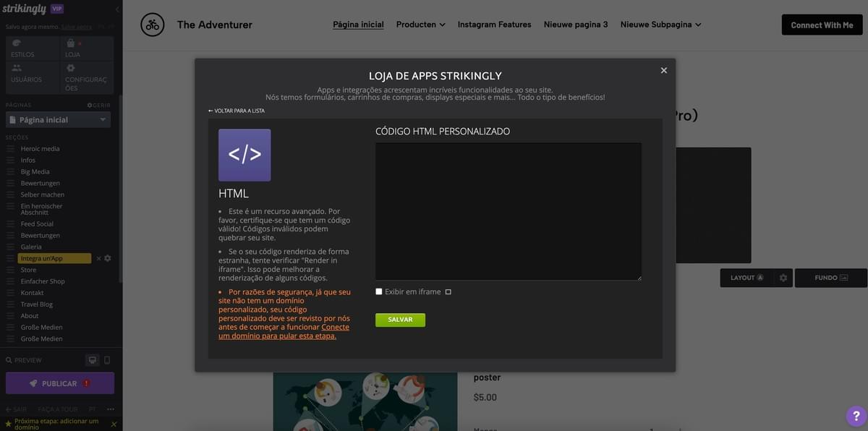Select the Ein heroischer Abschnitt section
868x431 pixels.
point(42,209)
